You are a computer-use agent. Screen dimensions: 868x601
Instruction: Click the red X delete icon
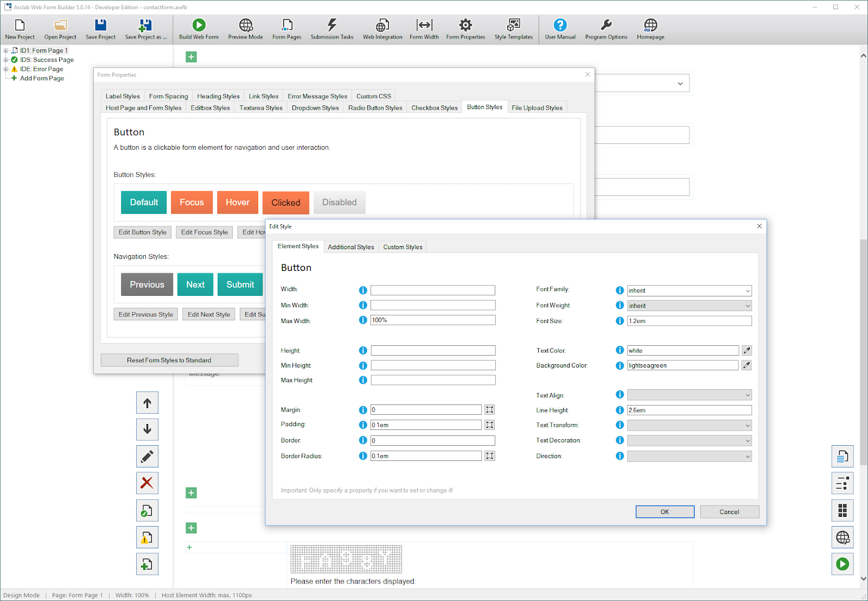coord(147,483)
